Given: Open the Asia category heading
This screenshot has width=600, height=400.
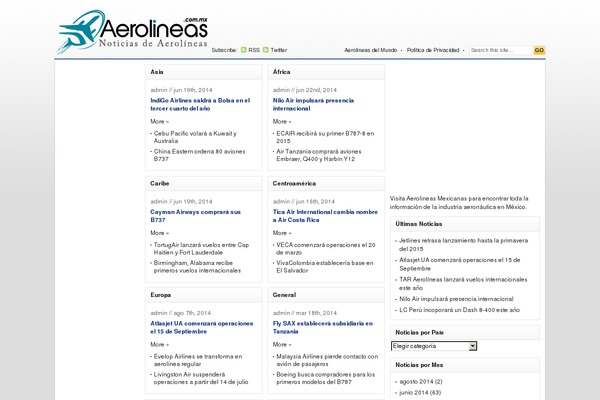Looking at the screenshot, I should point(157,72).
